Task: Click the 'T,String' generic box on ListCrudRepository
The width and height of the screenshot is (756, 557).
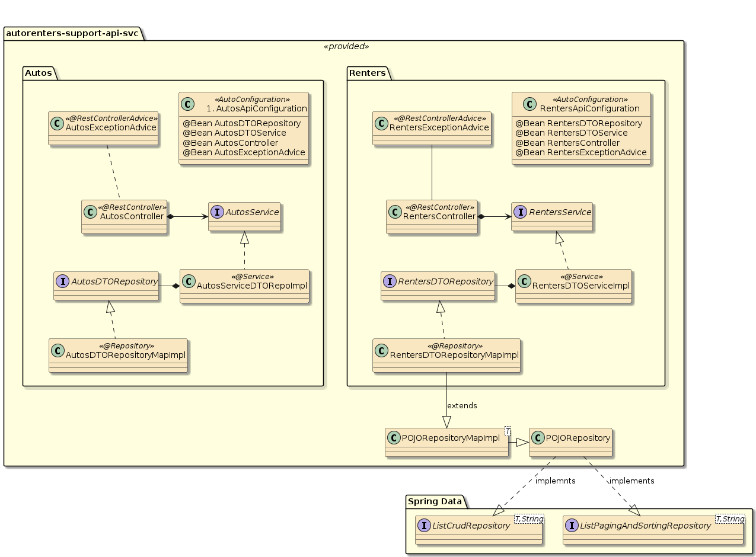Action: coord(529,519)
